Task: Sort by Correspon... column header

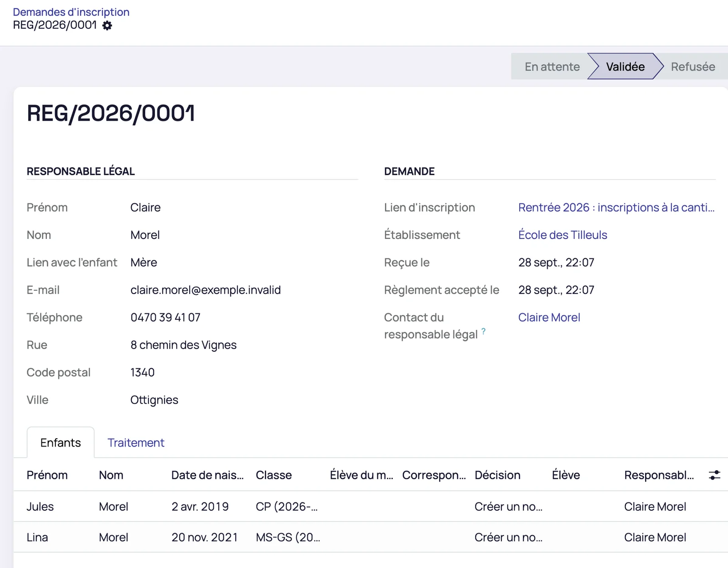Action: pos(434,475)
